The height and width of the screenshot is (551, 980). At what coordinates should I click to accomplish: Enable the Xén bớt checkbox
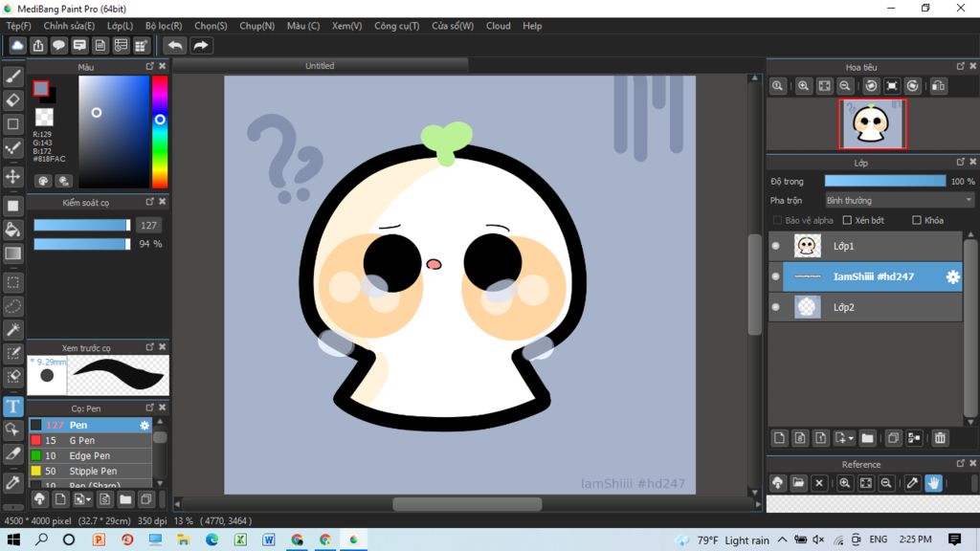(x=848, y=220)
